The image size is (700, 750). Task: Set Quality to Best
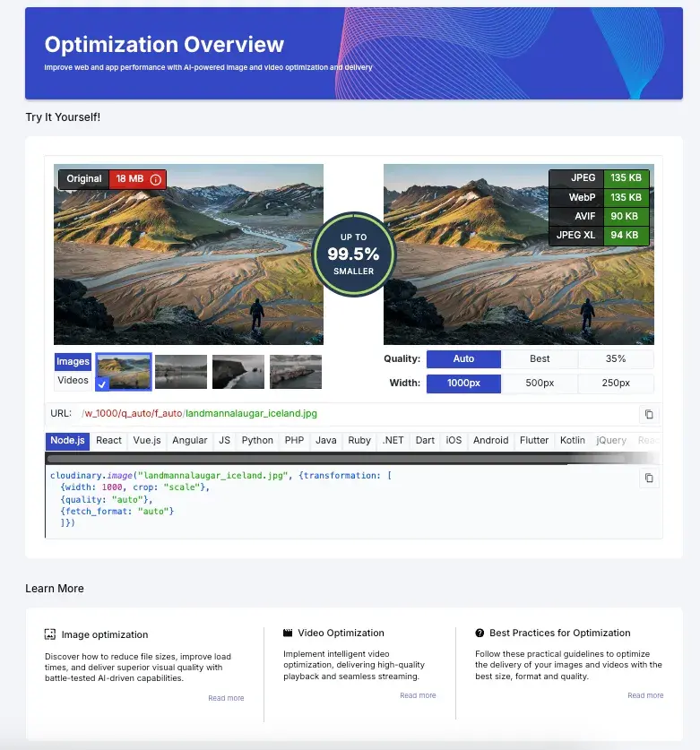(x=540, y=358)
